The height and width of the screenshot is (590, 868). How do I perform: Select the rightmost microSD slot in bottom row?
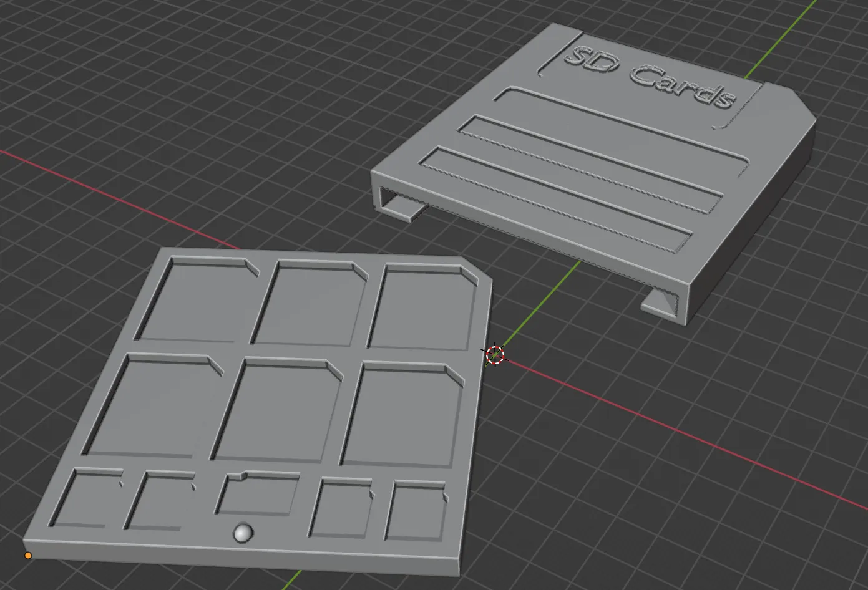416,513
